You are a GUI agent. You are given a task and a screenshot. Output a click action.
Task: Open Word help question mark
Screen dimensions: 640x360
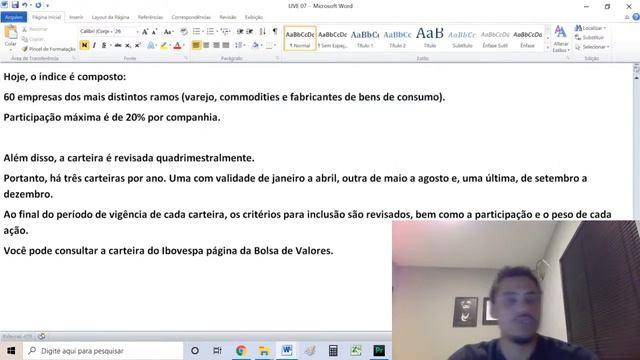pos(636,17)
